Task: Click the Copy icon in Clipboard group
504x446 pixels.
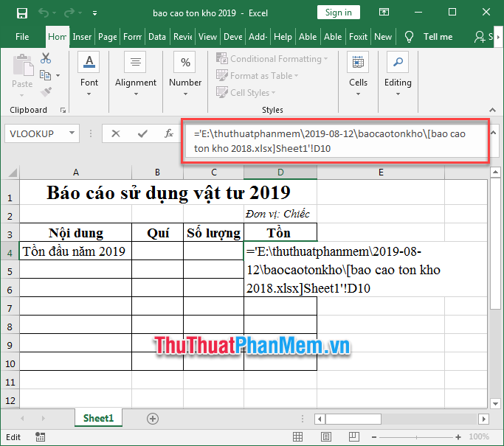Action: 46,75
